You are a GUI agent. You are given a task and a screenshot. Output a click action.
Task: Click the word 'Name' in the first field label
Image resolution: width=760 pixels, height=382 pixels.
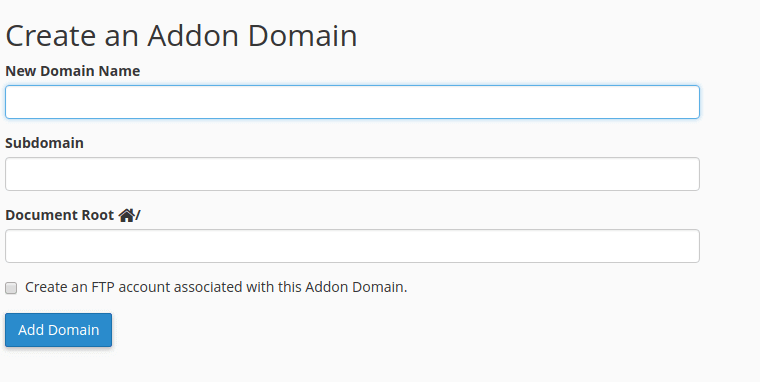click(119, 71)
